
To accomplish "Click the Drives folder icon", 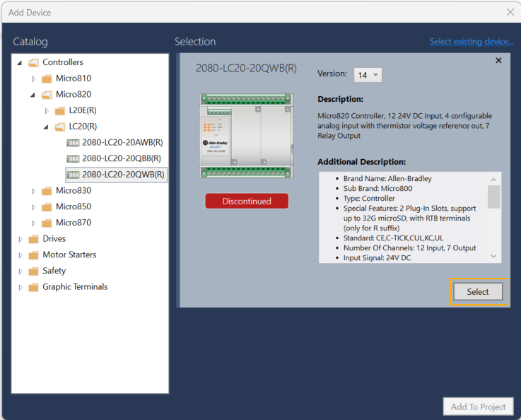I will point(33,239).
